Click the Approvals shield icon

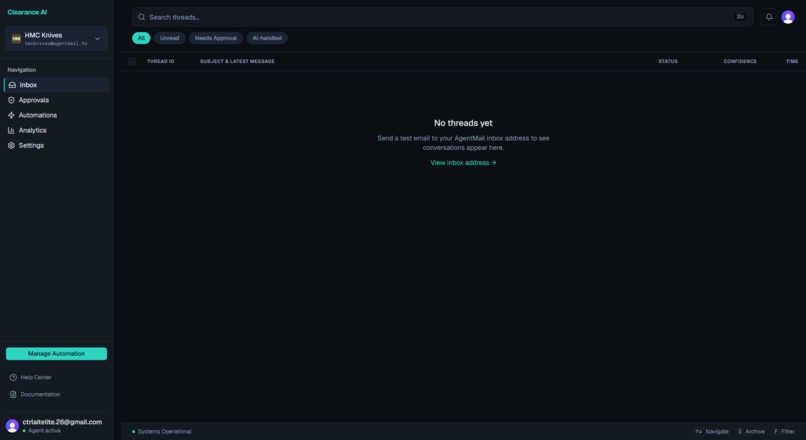click(x=11, y=100)
